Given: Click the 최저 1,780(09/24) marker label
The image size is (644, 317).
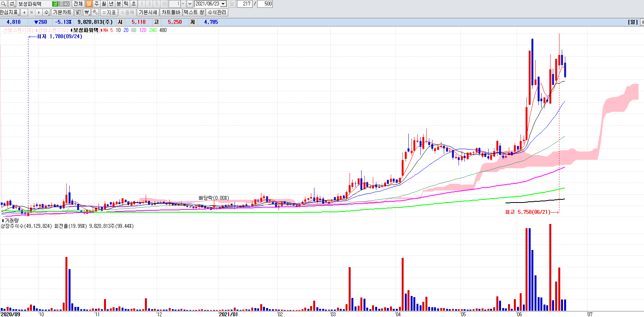Looking at the screenshot, I should click(59, 37).
